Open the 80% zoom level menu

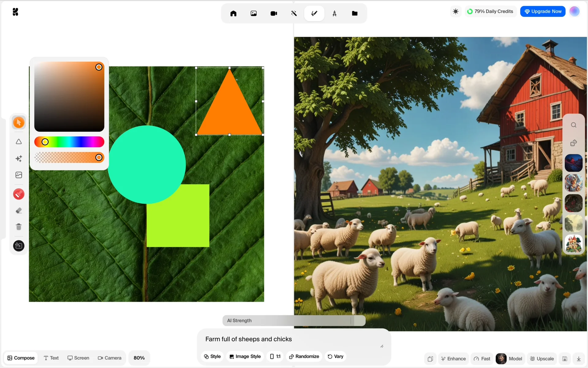pos(139,358)
